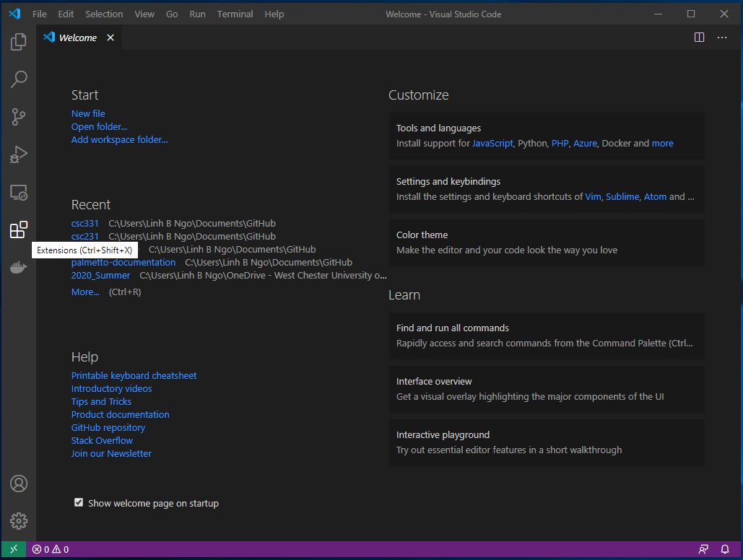Open the notifications bell

click(724, 549)
